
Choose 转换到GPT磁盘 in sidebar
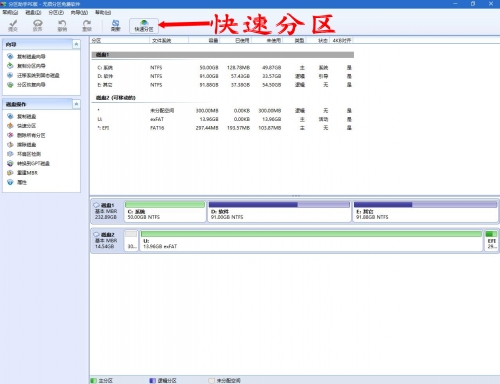click(x=29, y=163)
